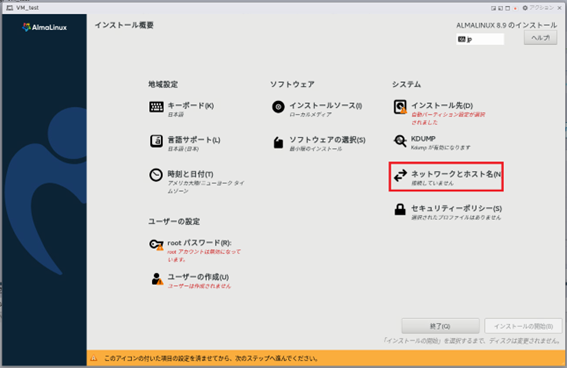
Task: Click the orange warning message bar text
Action: pyautogui.click(x=211, y=359)
